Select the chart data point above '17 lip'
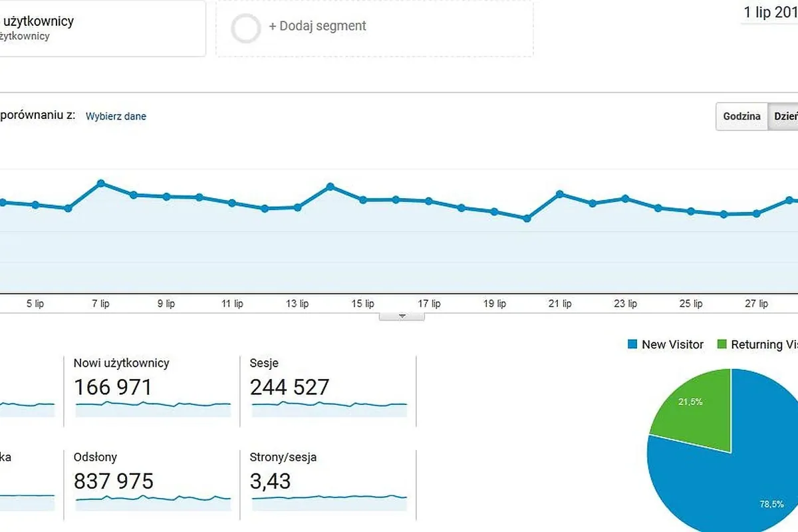 click(x=428, y=201)
